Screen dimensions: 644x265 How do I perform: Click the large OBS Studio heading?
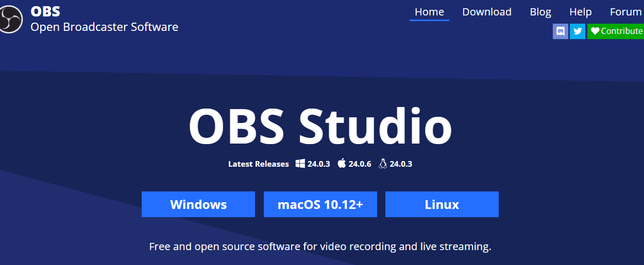tap(320, 127)
